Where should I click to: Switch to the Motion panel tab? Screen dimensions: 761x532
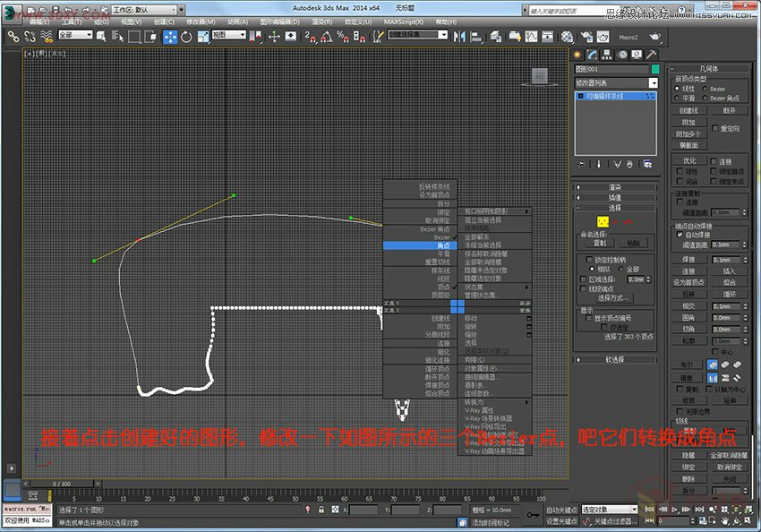point(622,55)
